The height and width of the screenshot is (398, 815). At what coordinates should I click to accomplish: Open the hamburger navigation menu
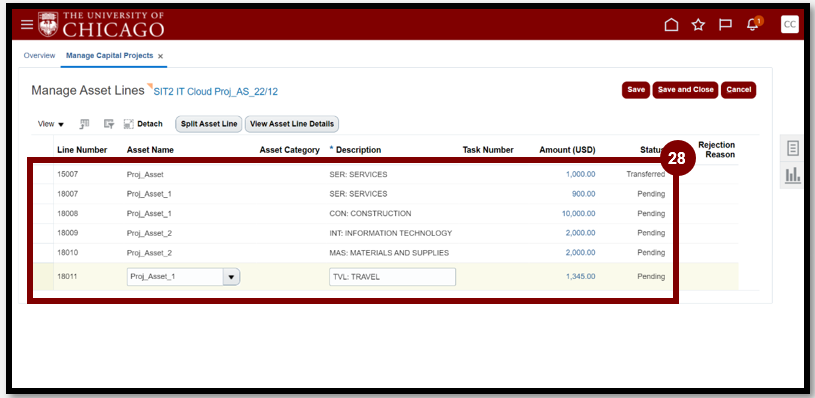pos(27,24)
